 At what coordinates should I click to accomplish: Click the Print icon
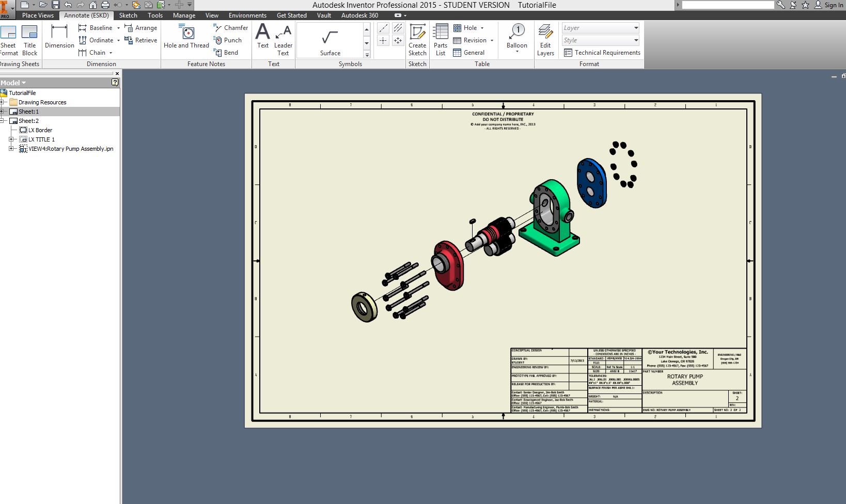105,5
